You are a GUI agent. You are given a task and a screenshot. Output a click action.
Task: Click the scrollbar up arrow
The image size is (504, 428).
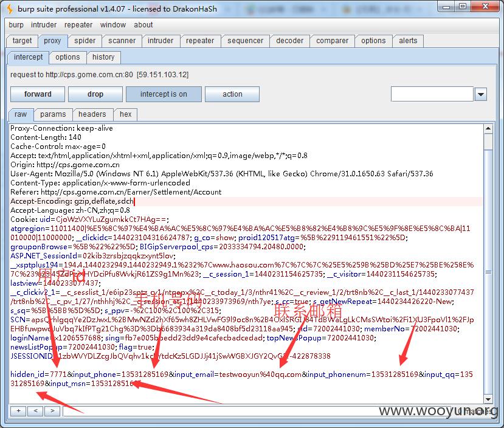coord(488,129)
